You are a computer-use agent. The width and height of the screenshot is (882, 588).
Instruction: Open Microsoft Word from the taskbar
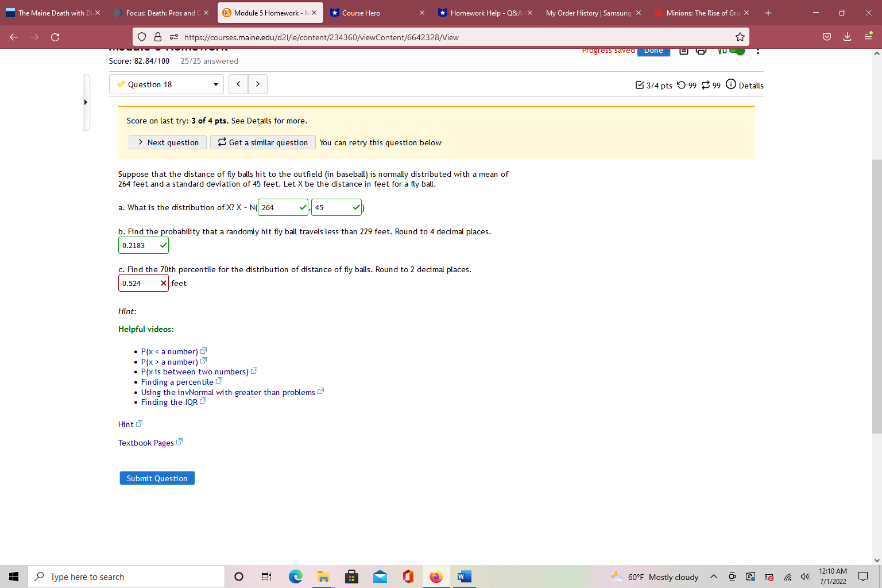pyautogui.click(x=464, y=577)
